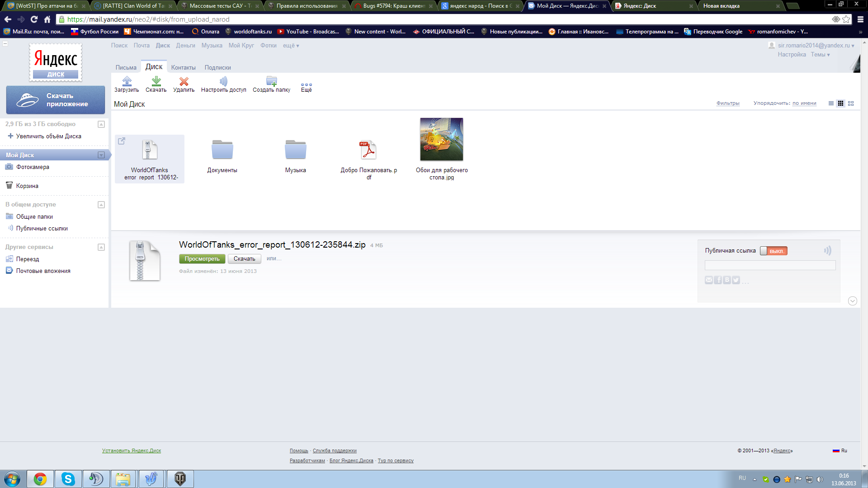Open Настроить доступ sharing settings

[x=223, y=84]
